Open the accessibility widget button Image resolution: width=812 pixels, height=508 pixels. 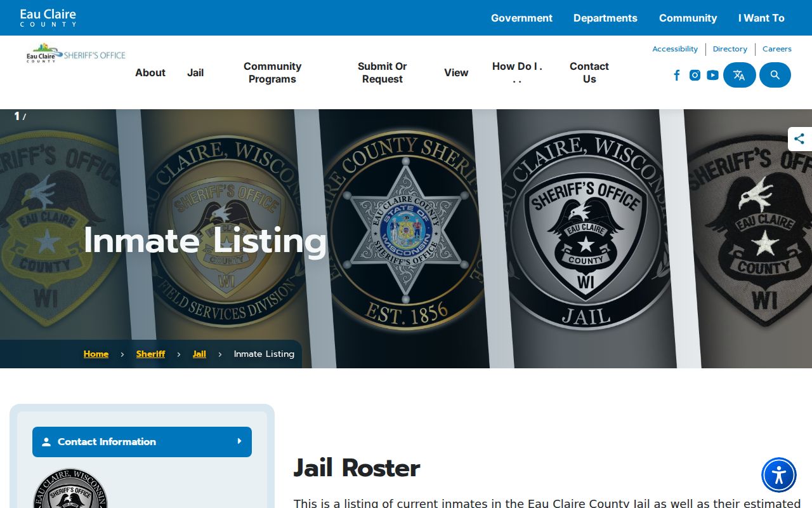(x=779, y=475)
